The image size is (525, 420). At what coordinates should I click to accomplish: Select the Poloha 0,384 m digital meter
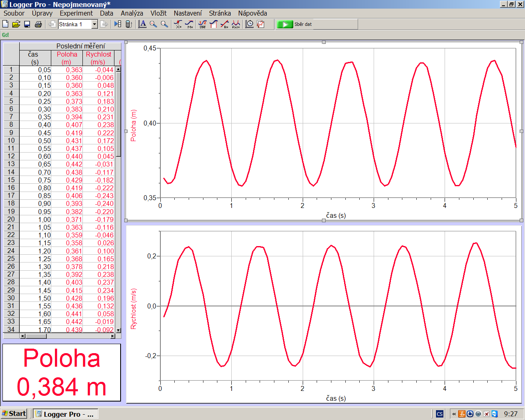pyautogui.click(x=62, y=372)
